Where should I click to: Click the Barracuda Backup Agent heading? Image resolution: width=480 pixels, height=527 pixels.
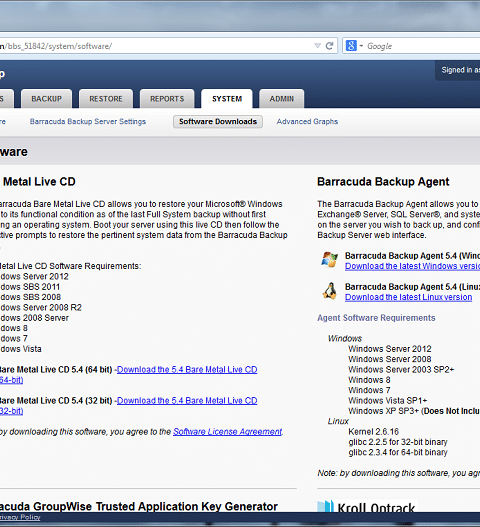[383, 182]
